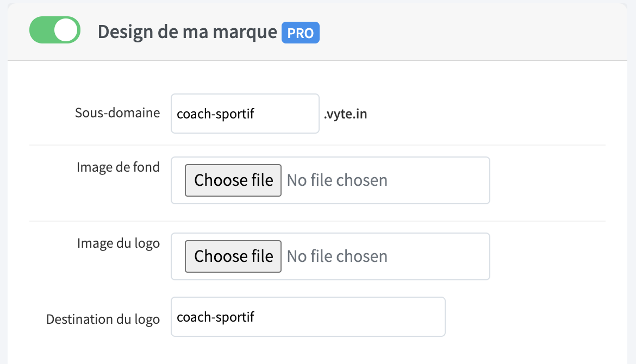The height and width of the screenshot is (364, 636).
Task: Click the 'Design de ma marque' heading
Action: [x=188, y=32]
